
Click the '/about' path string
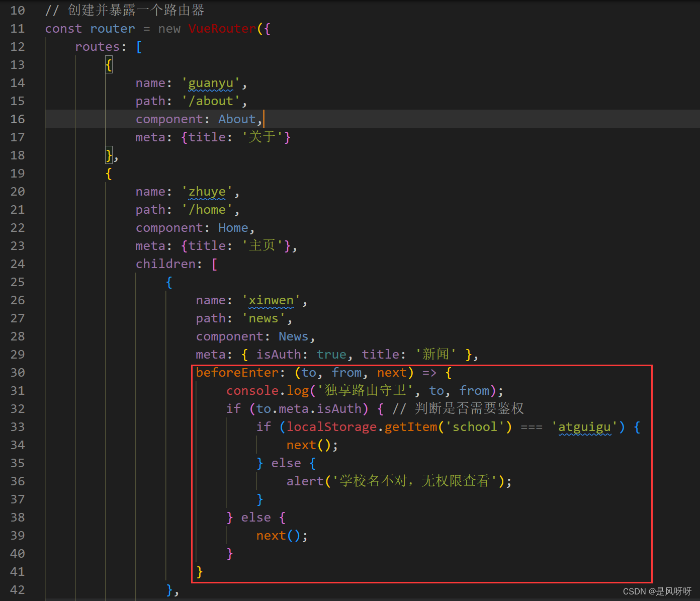pos(211,101)
